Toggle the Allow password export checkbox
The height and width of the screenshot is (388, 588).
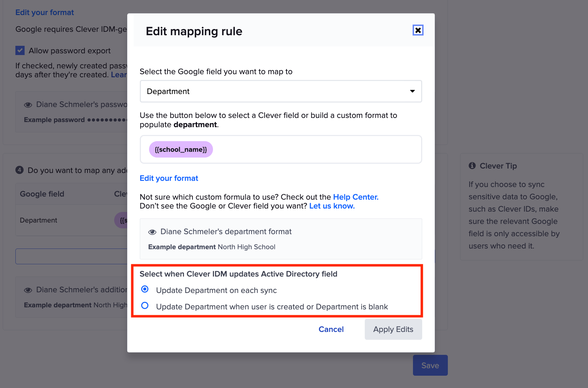(x=20, y=51)
